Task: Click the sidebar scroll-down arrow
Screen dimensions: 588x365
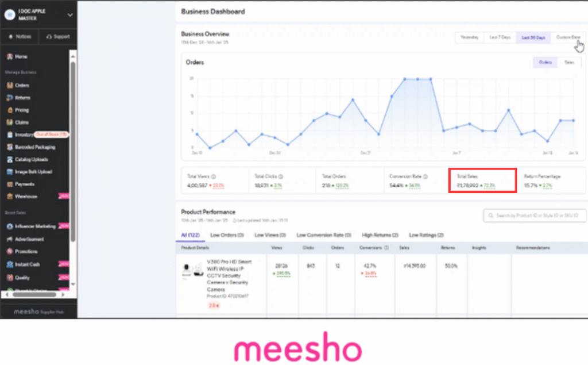Action: coord(73,285)
